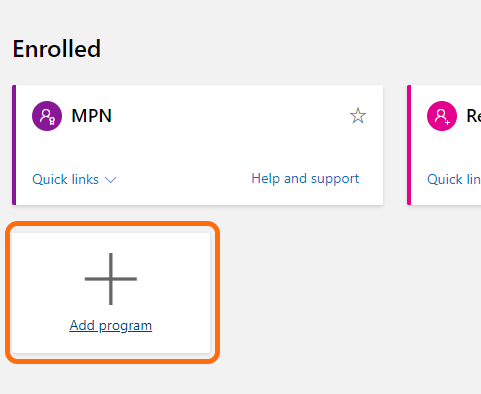Click the small badge glyph inside MPN icon
The width and height of the screenshot is (481, 394).
pyautogui.click(x=52, y=121)
